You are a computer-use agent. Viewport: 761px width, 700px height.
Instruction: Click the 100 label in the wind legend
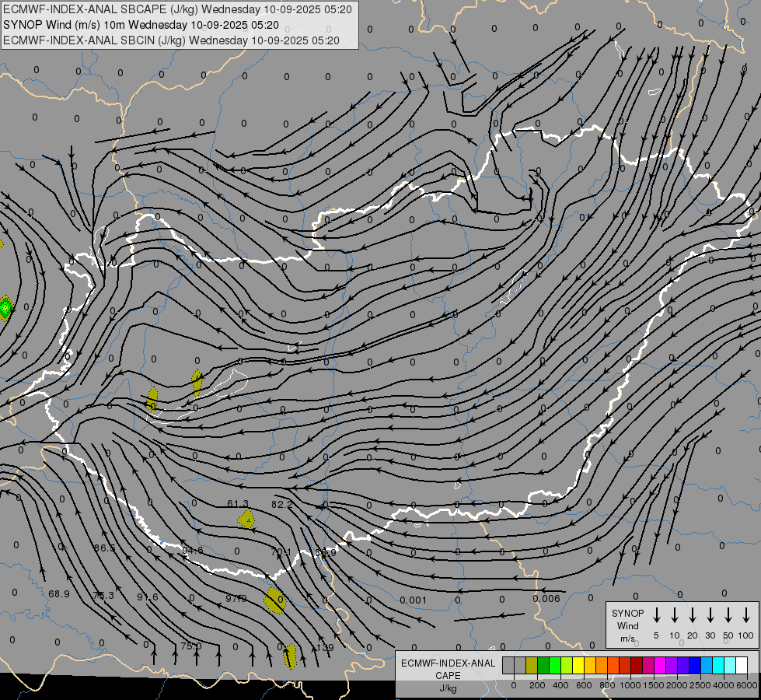pos(746,635)
